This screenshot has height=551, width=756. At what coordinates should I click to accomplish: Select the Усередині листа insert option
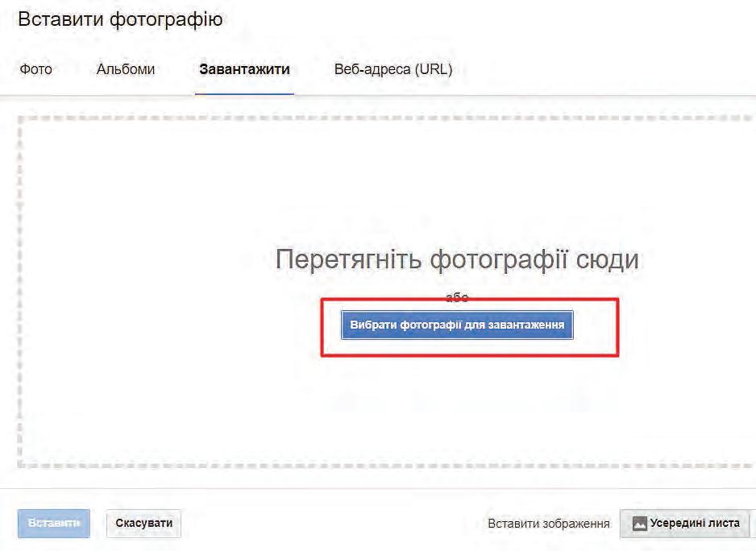(686, 523)
